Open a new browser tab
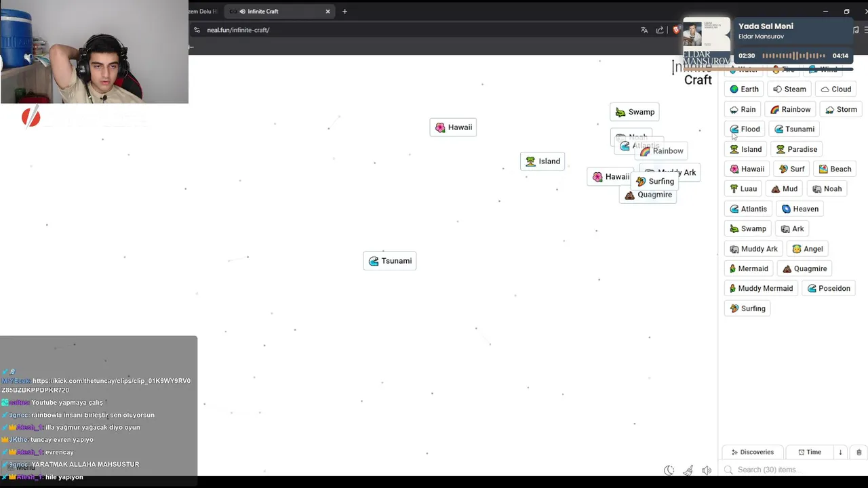The width and height of the screenshot is (868, 488). tap(344, 12)
